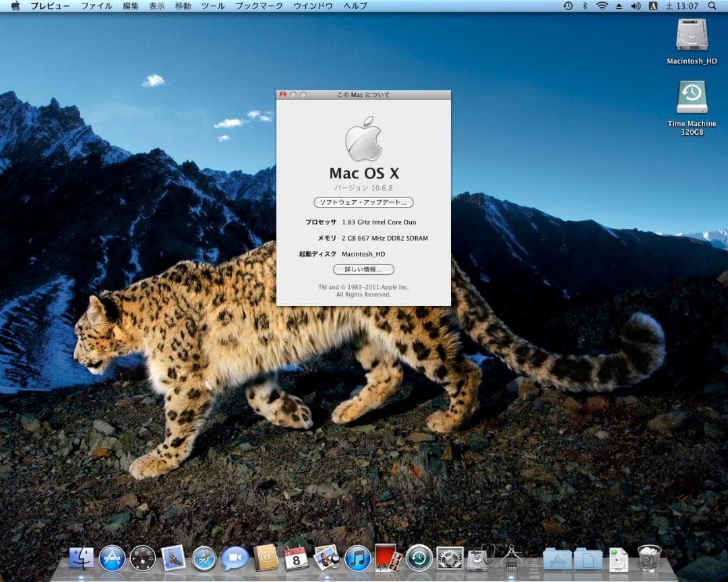
Task: Open the Bluetooth status menu
Action: [x=584, y=6]
